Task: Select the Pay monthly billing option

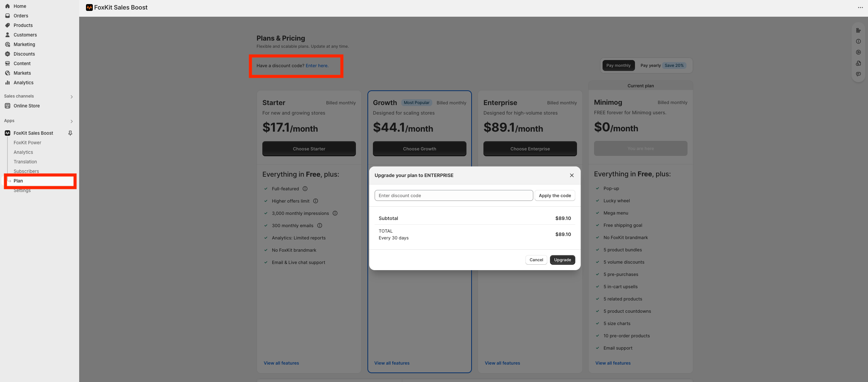Action: point(618,65)
